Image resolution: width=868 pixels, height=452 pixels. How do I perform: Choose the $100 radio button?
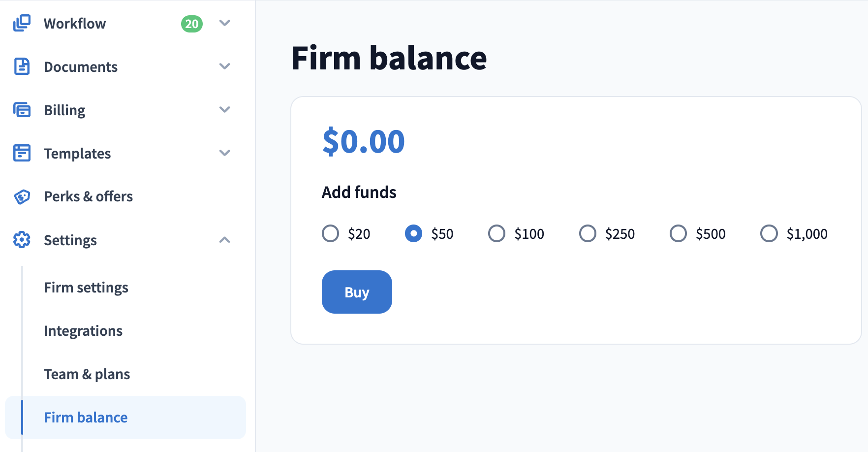[x=496, y=233]
